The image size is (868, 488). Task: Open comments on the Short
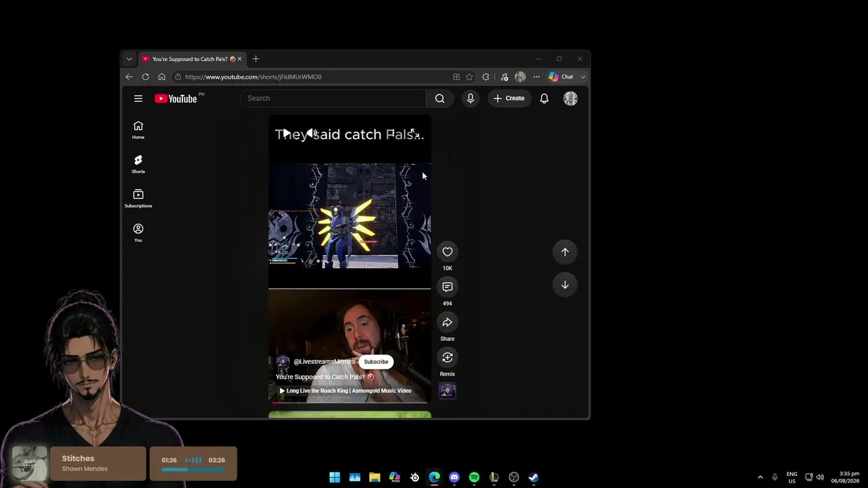[x=448, y=287]
